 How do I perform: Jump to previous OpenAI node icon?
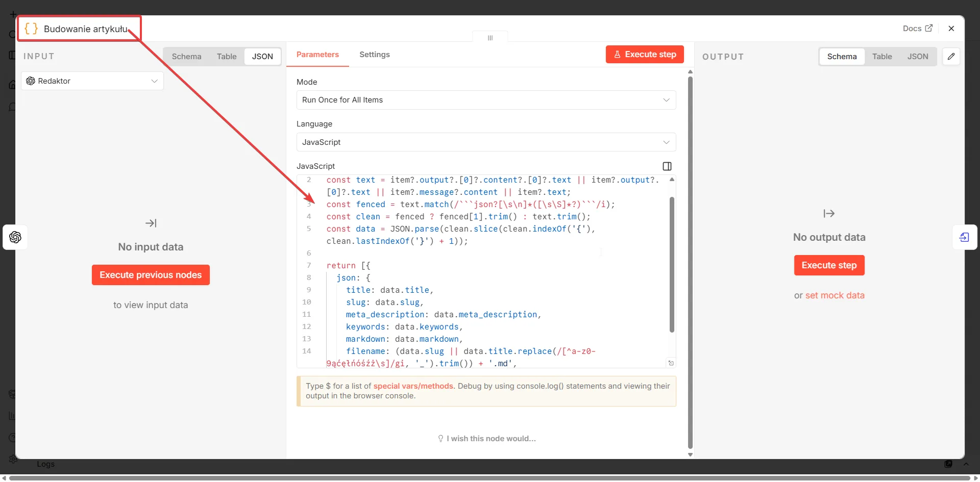15,237
